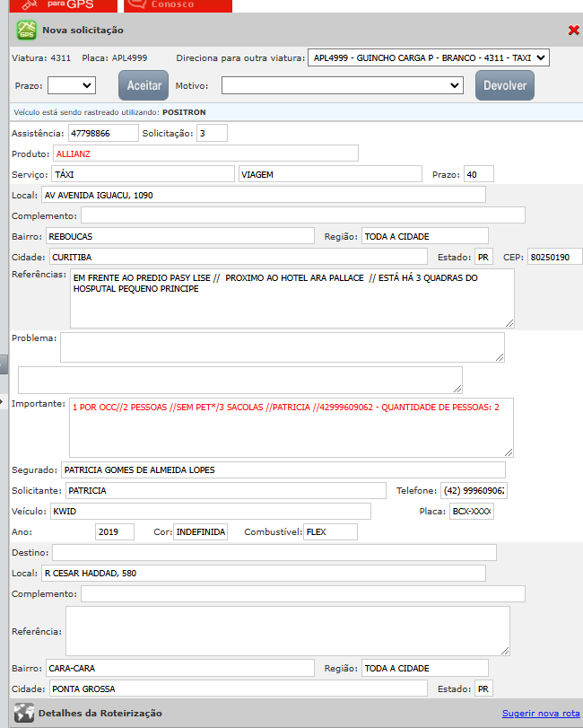Click the Local field with AV AVENIDA IGUACU, 1090
583x728 pixels.
point(264,195)
